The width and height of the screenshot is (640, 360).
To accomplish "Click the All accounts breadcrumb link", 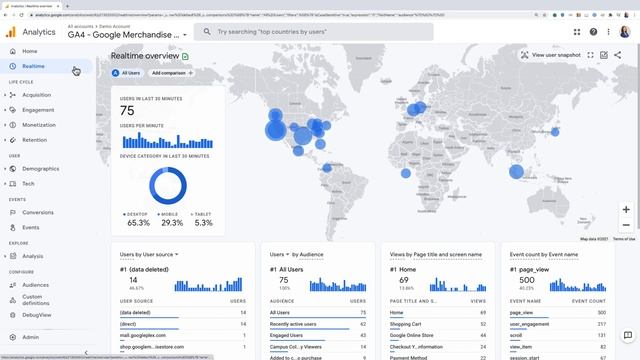I will pyautogui.click(x=80, y=27).
